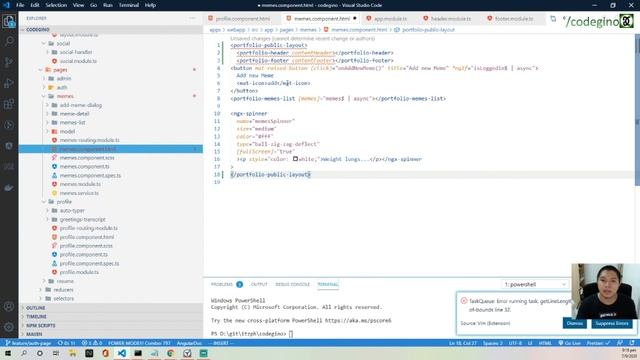Switch to the Debug Console panel tab
The height and width of the screenshot is (360, 640).
[292, 284]
